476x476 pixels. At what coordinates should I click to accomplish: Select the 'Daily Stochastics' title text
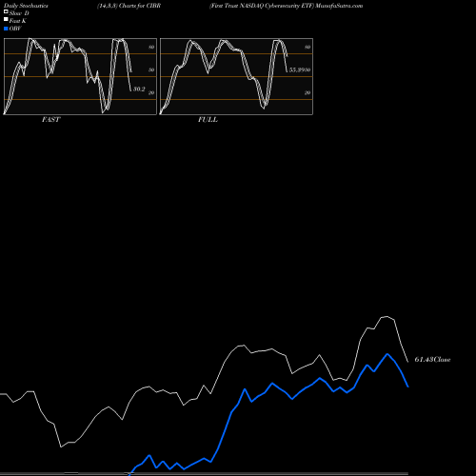pyautogui.click(x=26, y=6)
